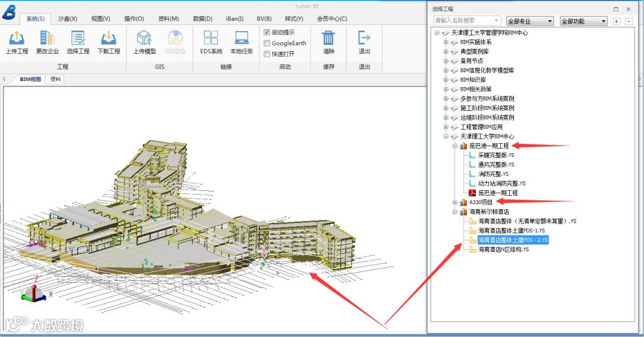Enable the GoogleEarth checkbox
The image size is (644, 337).
coord(267,43)
